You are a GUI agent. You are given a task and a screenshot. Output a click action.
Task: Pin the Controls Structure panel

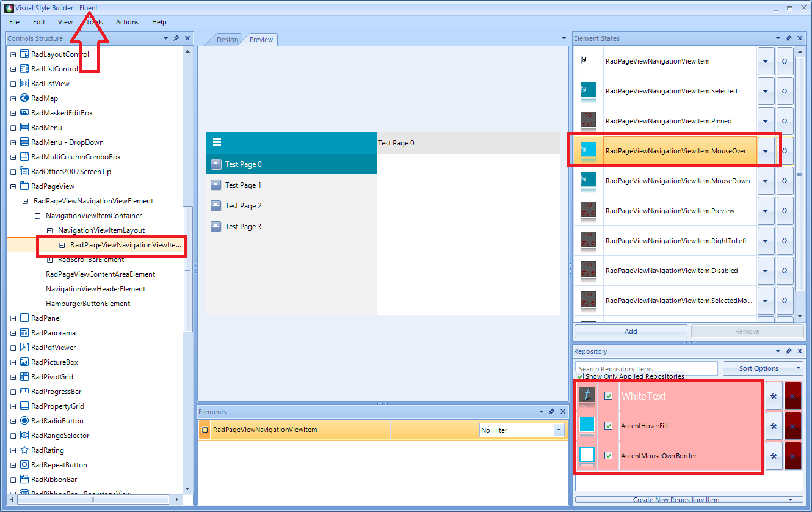pyautogui.click(x=176, y=38)
